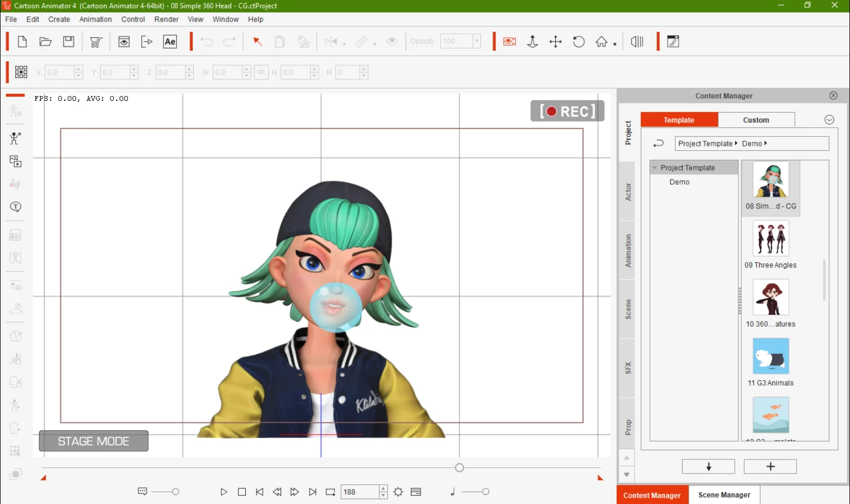Click the back arrow in Content Manager

pyautogui.click(x=658, y=144)
